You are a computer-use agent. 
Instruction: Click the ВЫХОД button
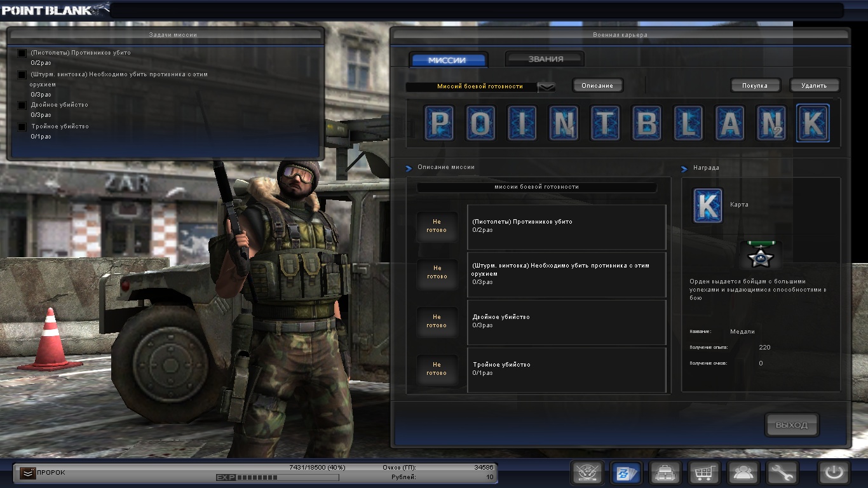(792, 425)
